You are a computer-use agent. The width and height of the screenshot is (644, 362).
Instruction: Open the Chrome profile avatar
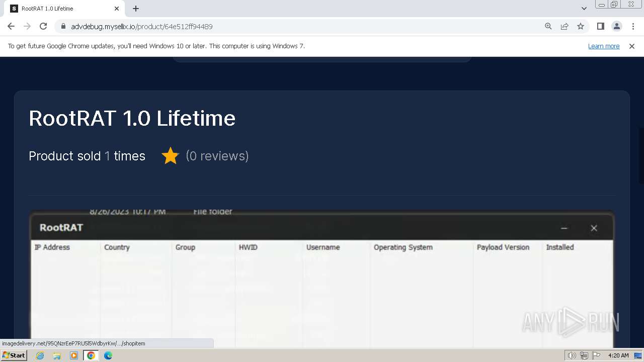coord(616,26)
